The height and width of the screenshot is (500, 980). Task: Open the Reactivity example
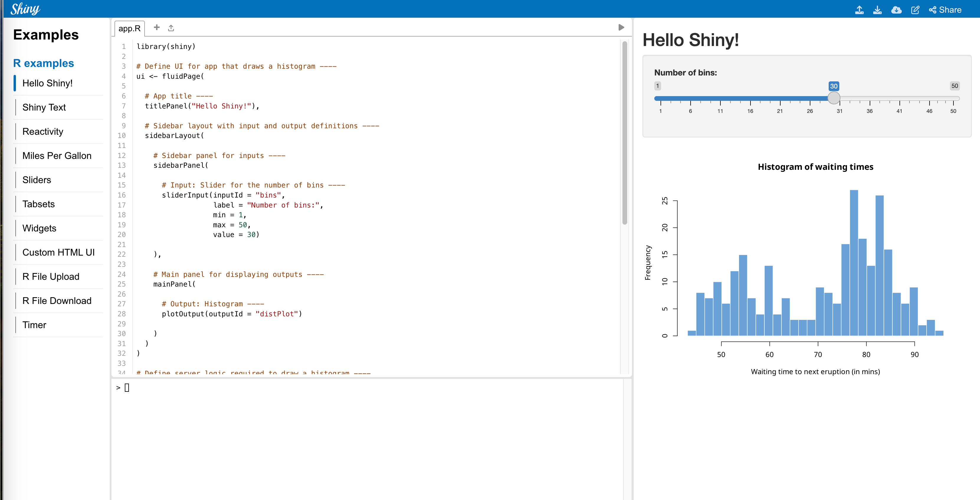tap(42, 131)
